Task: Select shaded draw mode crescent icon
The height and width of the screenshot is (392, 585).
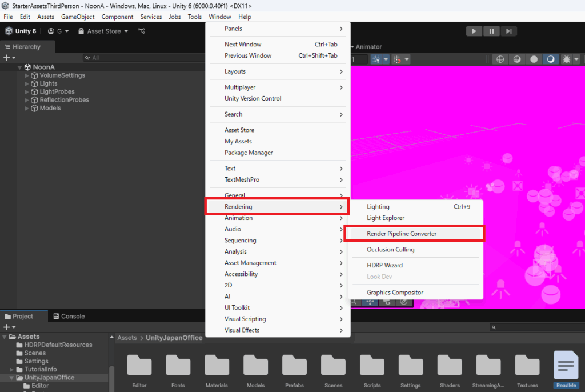Action: pos(551,59)
